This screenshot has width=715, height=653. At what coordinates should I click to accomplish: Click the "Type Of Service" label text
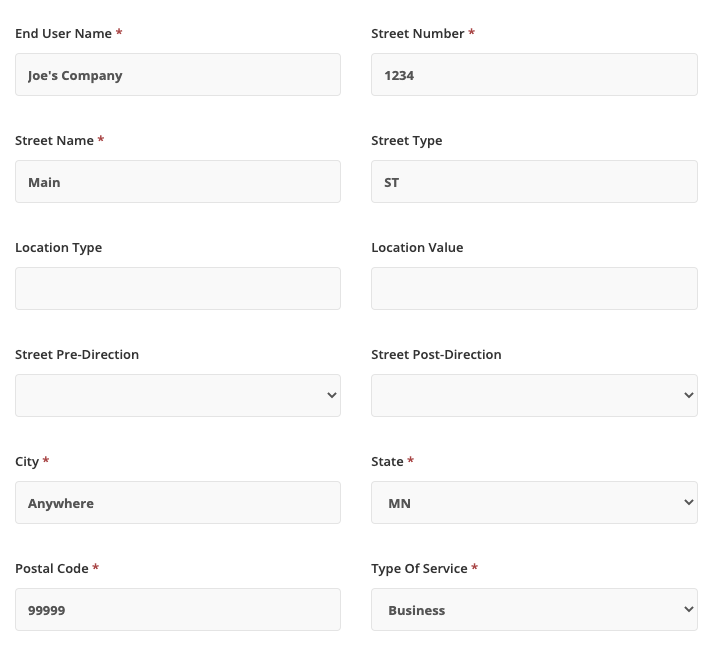point(419,569)
